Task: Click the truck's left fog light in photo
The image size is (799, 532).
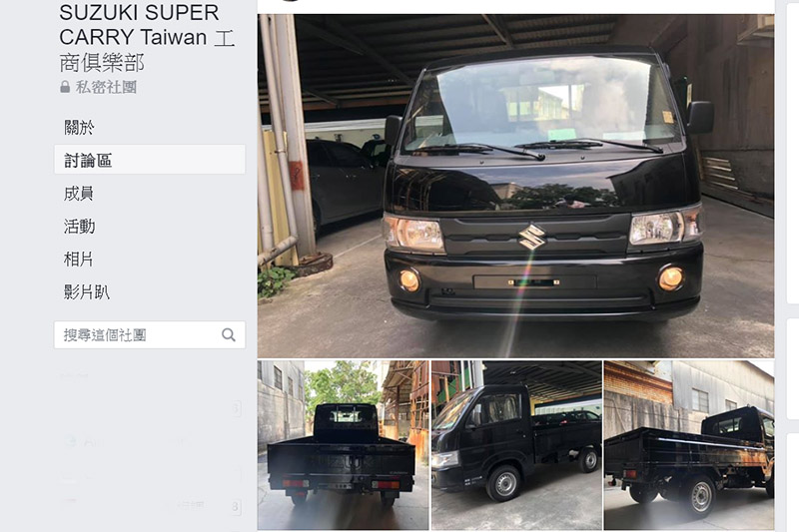Action: pos(409,280)
